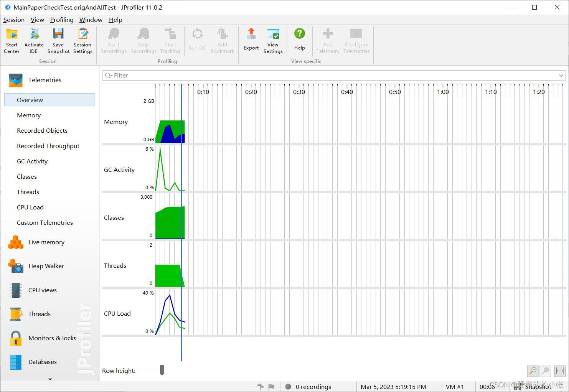Click the recordings circle indicator
The image size is (569, 392).
pos(288,387)
